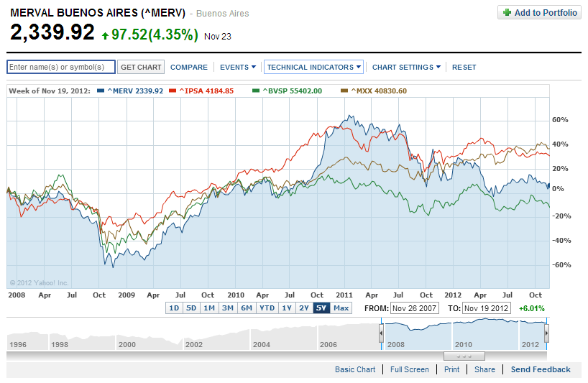Select the 6M range tab
Viewport: 588px width, 383px height.
(247, 308)
